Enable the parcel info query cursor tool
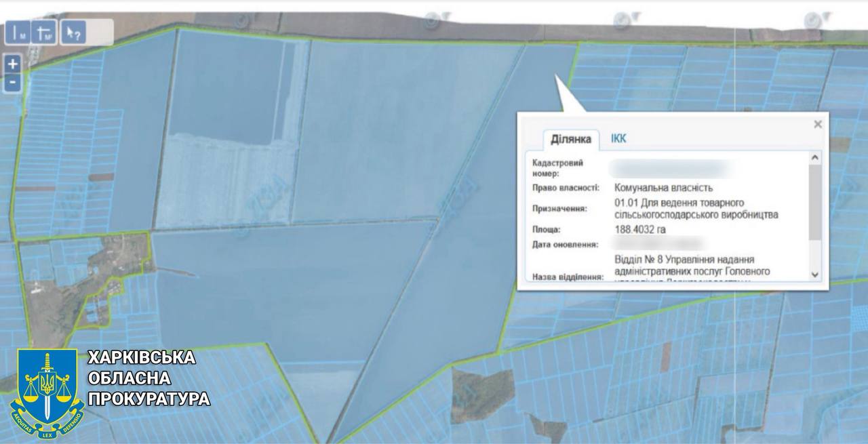 point(73,33)
